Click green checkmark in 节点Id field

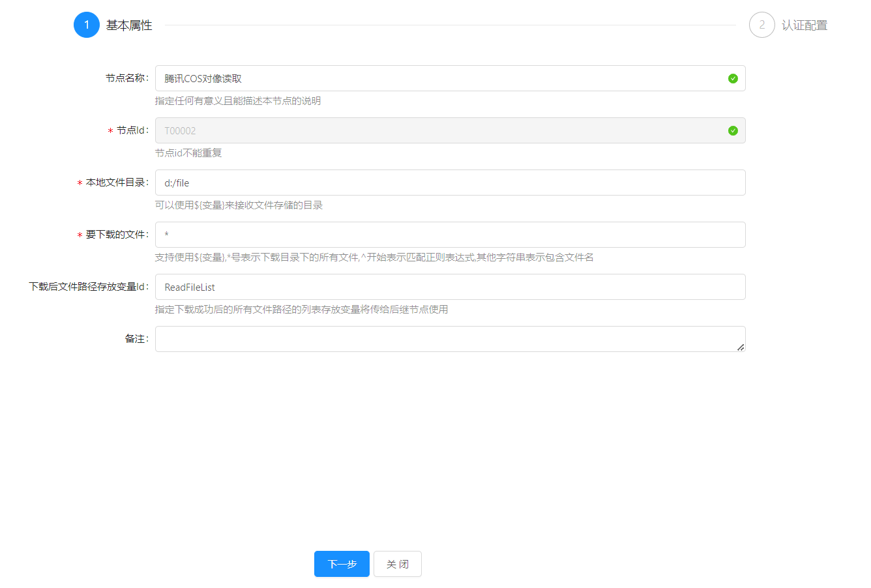pos(733,130)
